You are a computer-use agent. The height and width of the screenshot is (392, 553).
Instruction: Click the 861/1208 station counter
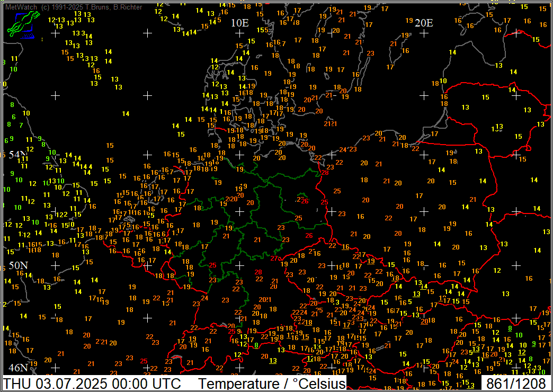pos(516,384)
